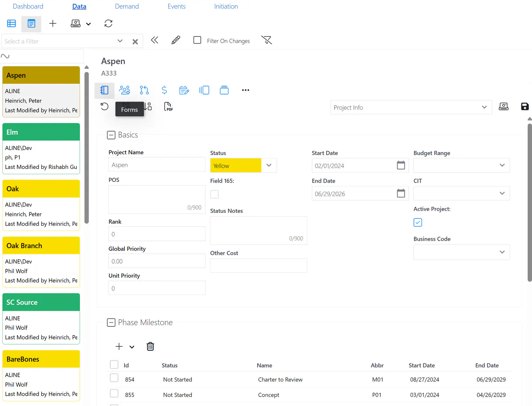Collapse the list panel with double chevron
The width and height of the screenshot is (532, 406).
(155, 40)
